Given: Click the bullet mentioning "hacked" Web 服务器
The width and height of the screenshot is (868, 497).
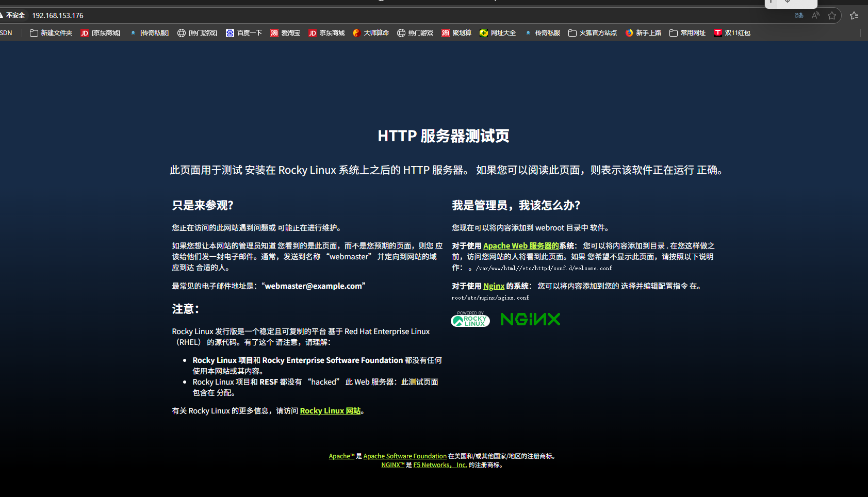Looking at the screenshot, I should [316, 387].
